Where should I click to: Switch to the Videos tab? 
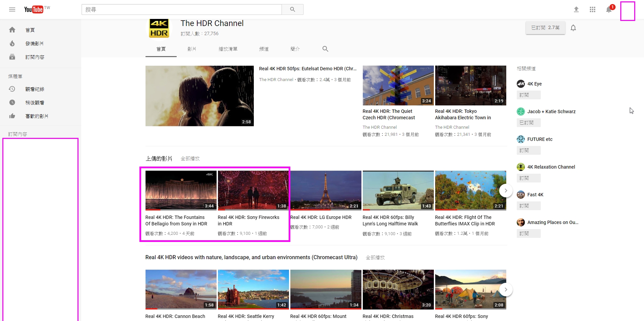coord(192,49)
